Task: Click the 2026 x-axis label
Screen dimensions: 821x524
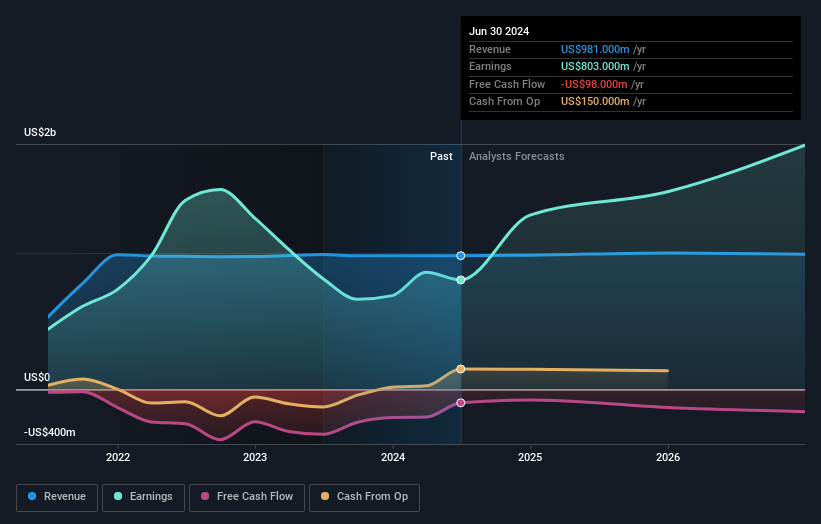Action: point(668,457)
